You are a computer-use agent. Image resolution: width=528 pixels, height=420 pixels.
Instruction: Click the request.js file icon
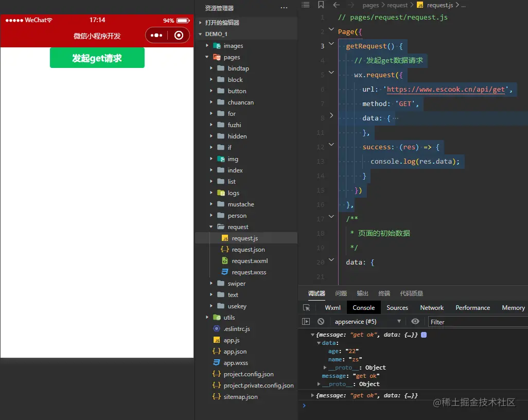click(225, 238)
